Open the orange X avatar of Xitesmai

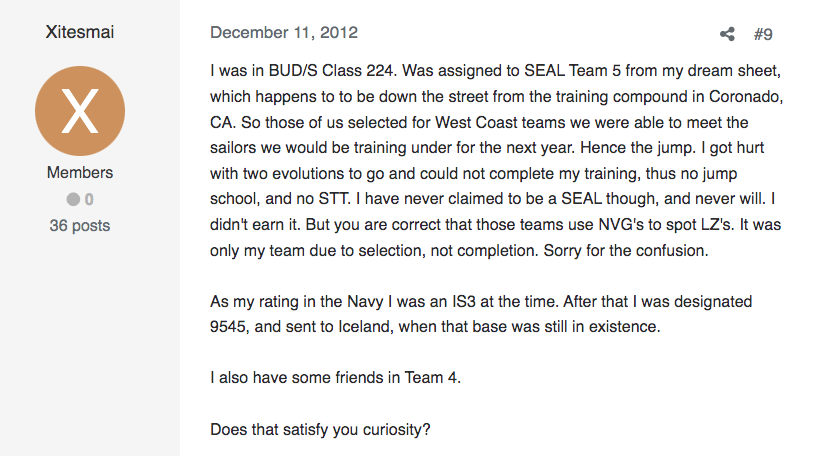pos(80,111)
